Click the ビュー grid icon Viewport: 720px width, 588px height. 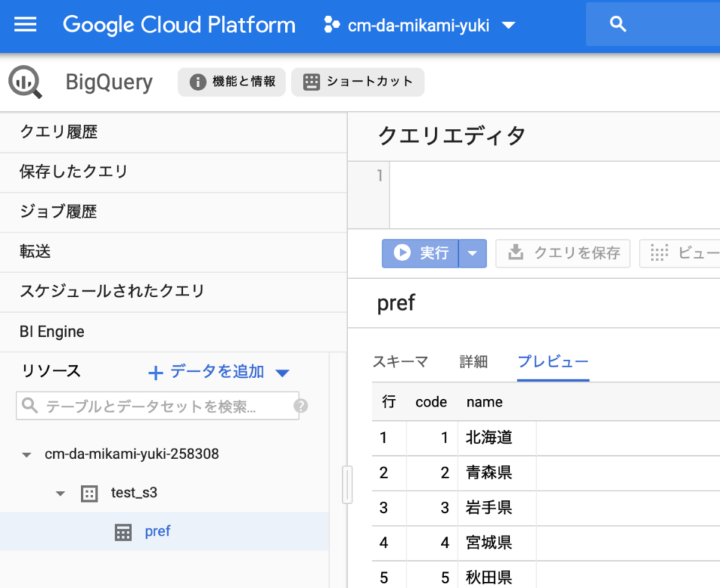(x=659, y=253)
